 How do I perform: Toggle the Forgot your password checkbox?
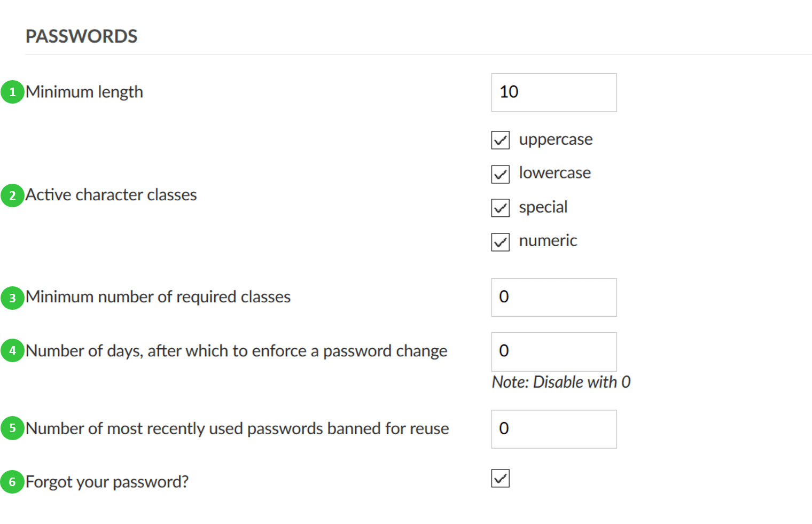501,479
